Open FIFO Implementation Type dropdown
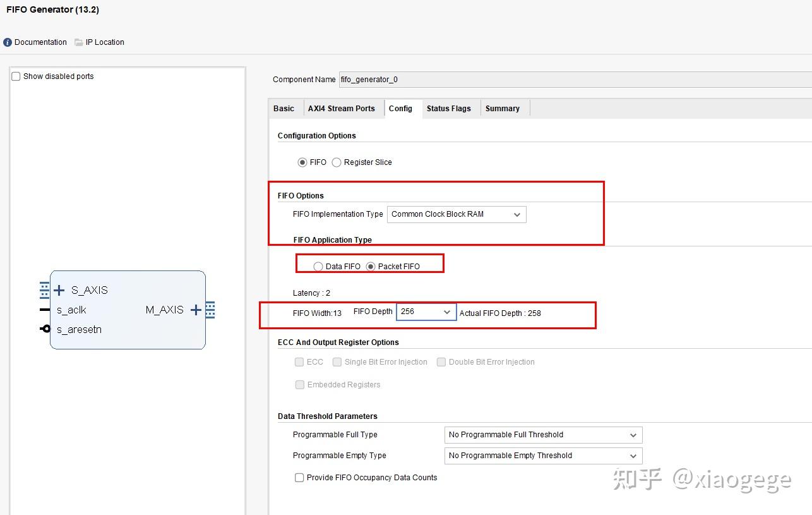The height and width of the screenshot is (515, 812). coord(457,214)
